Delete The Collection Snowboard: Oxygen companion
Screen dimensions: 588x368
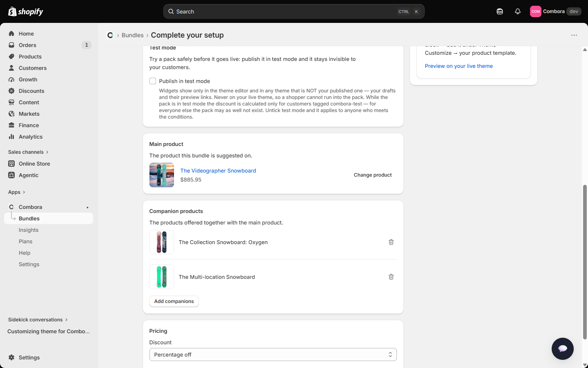(391, 242)
